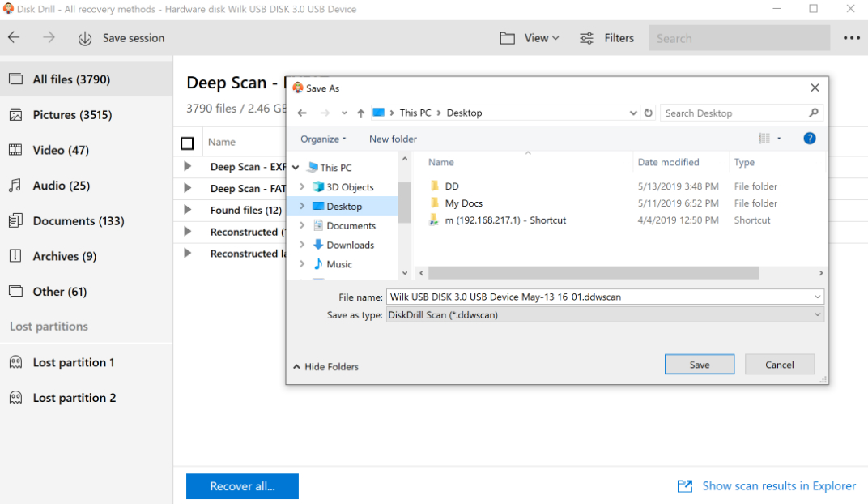
Task: Expand the 3D Objects tree node
Action: click(x=302, y=186)
